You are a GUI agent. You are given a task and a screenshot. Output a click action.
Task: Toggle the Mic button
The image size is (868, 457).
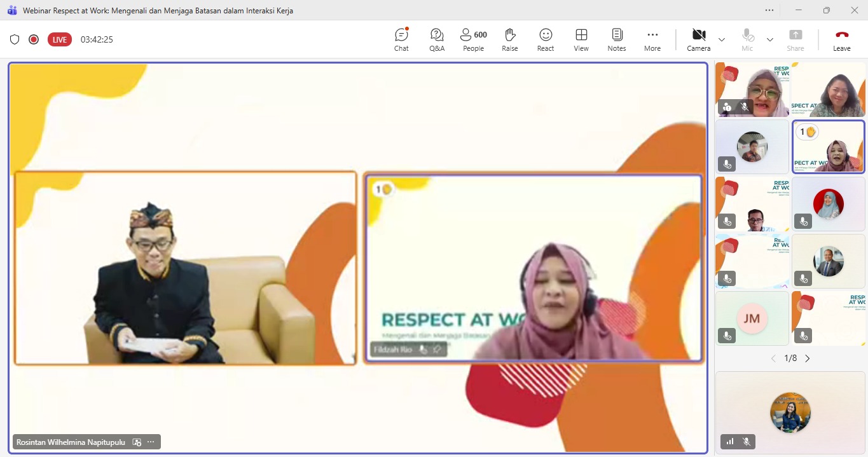click(747, 39)
